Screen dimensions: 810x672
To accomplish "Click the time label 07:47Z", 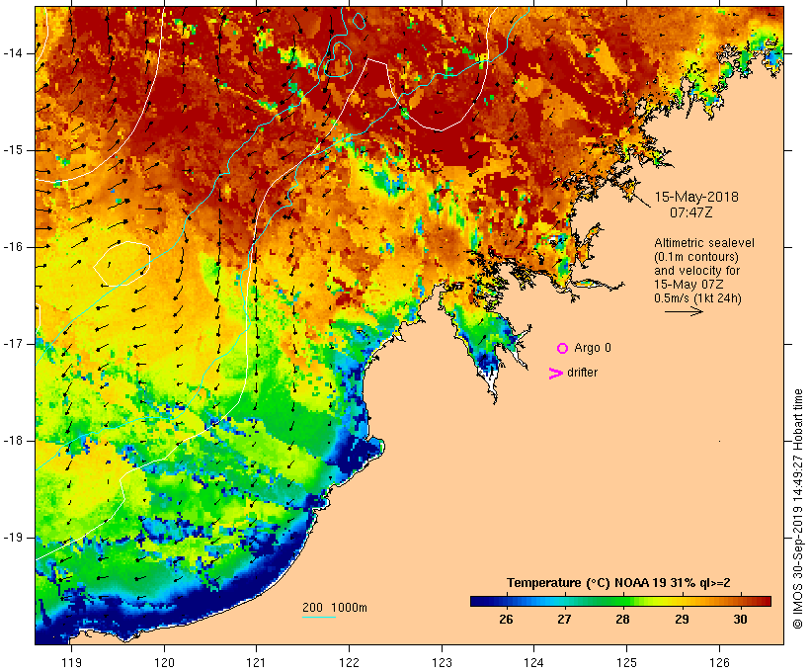I will coord(690,212).
